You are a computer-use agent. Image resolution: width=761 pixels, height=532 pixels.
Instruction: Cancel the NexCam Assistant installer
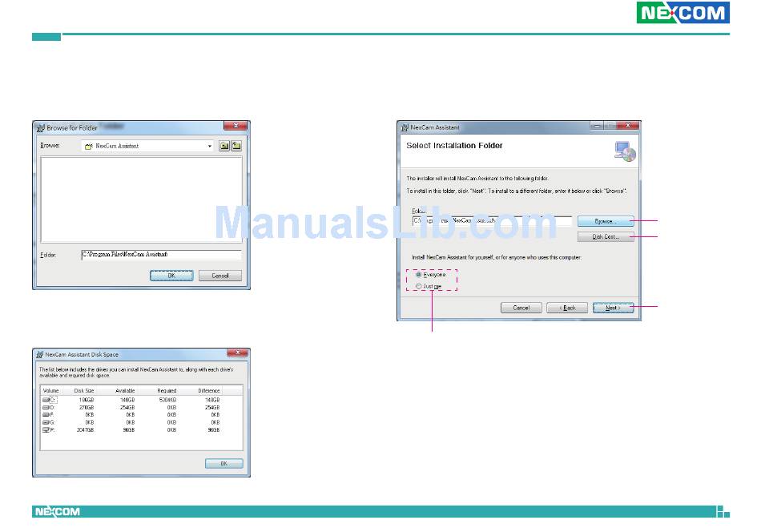(x=521, y=308)
